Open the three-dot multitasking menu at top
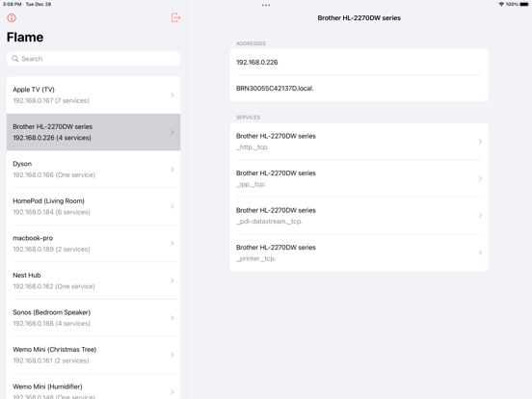This screenshot has width=532, height=399. [x=266, y=5]
